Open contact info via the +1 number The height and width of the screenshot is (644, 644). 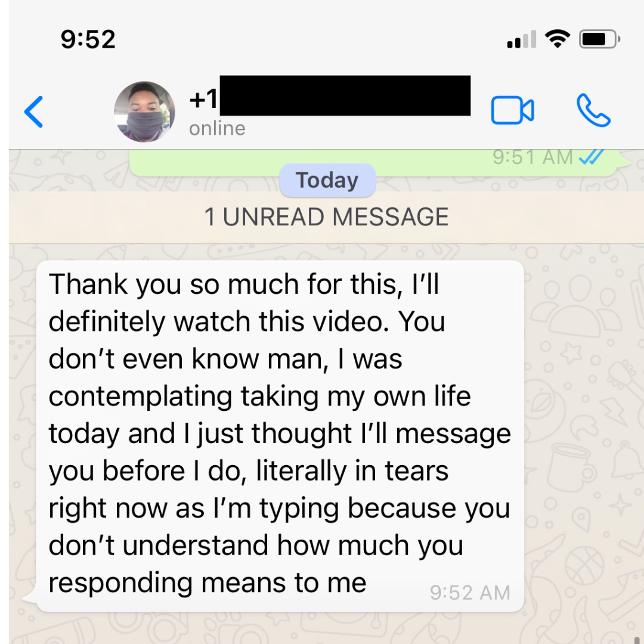[203, 99]
